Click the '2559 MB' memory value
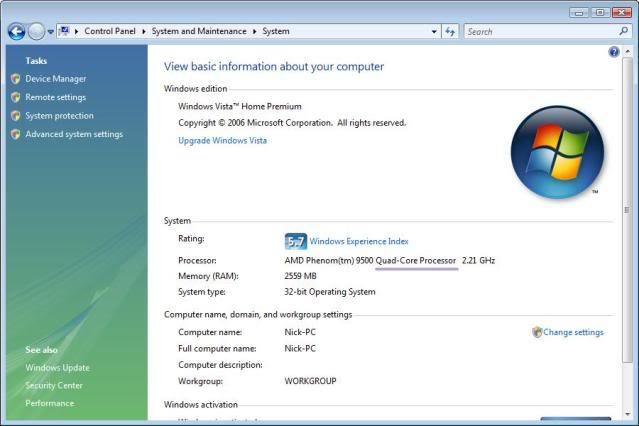Viewport: 639px width, 426px height. click(300, 276)
